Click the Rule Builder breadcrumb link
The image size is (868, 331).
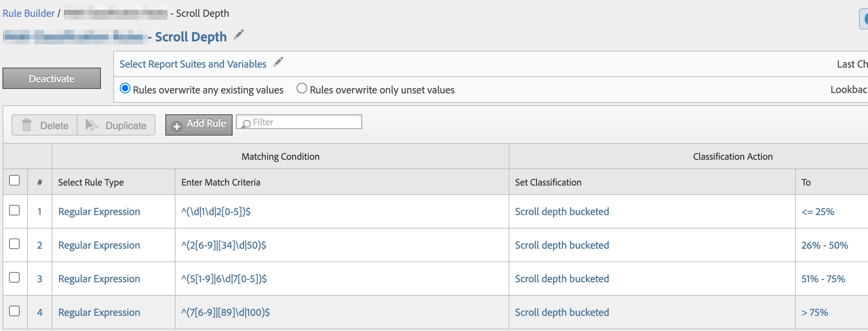[28, 14]
